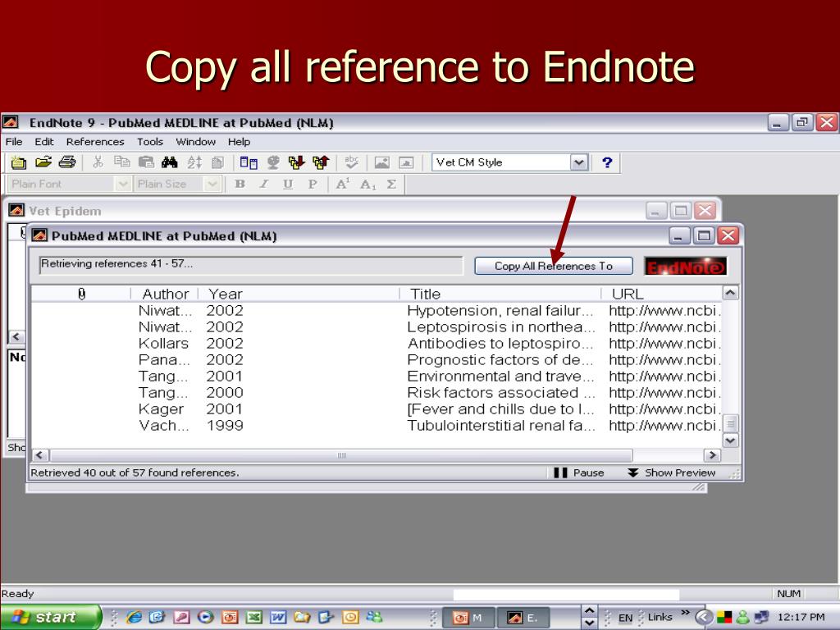Click the Import icon with red down arrow
Image resolution: width=840 pixels, height=630 pixels.
pos(297,162)
